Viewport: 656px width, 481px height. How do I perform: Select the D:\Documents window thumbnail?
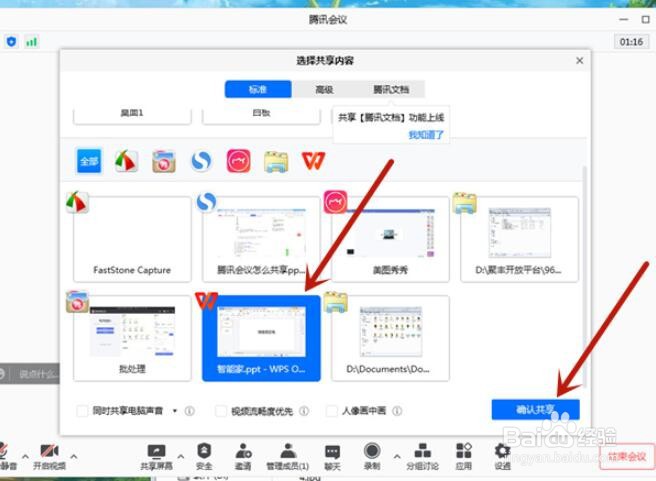click(x=390, y=338)
